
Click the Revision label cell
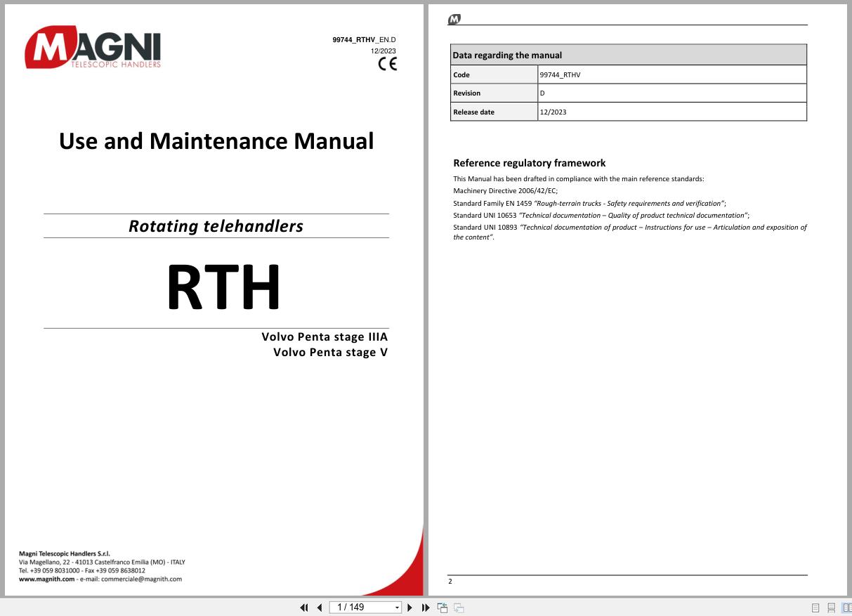click(x=494, y=93)
